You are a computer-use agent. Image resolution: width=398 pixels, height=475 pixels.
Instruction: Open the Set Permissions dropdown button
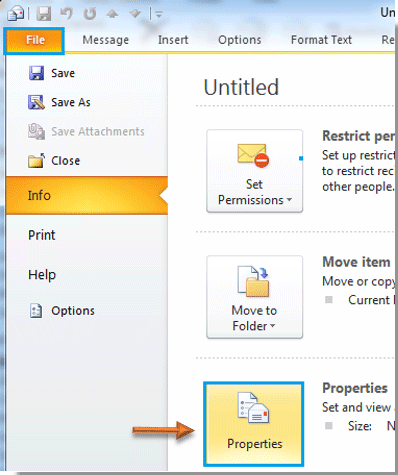click(255, 171)
